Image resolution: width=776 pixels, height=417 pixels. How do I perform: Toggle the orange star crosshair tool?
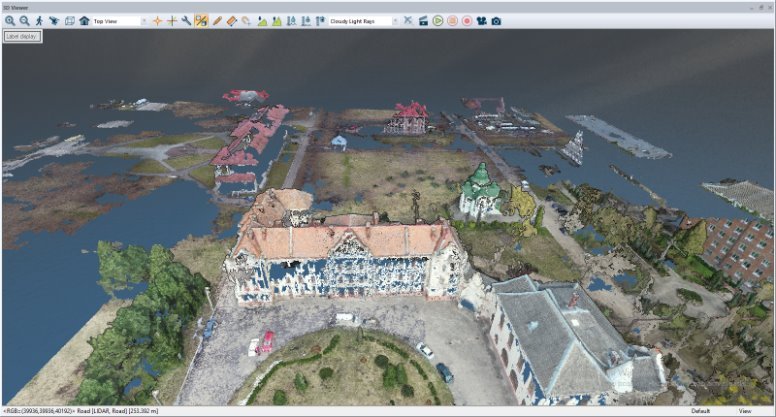157,20
